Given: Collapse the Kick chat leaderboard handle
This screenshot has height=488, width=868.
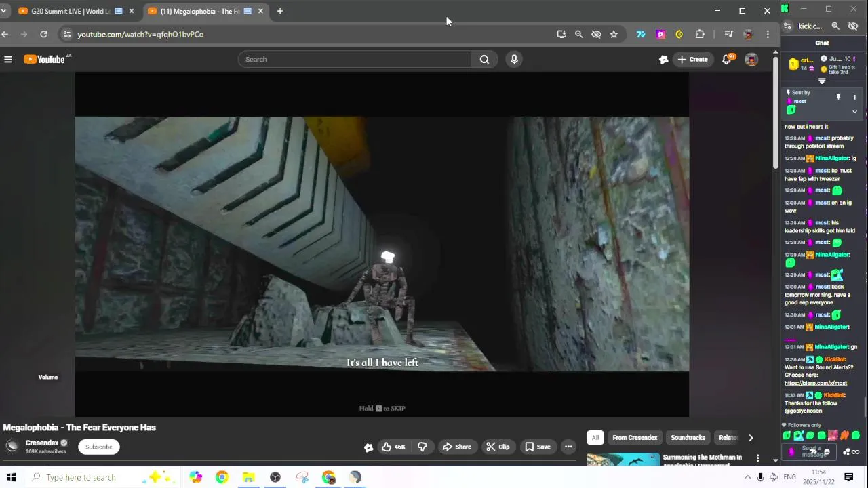Looking at the screenshot, I should (822, 81).
